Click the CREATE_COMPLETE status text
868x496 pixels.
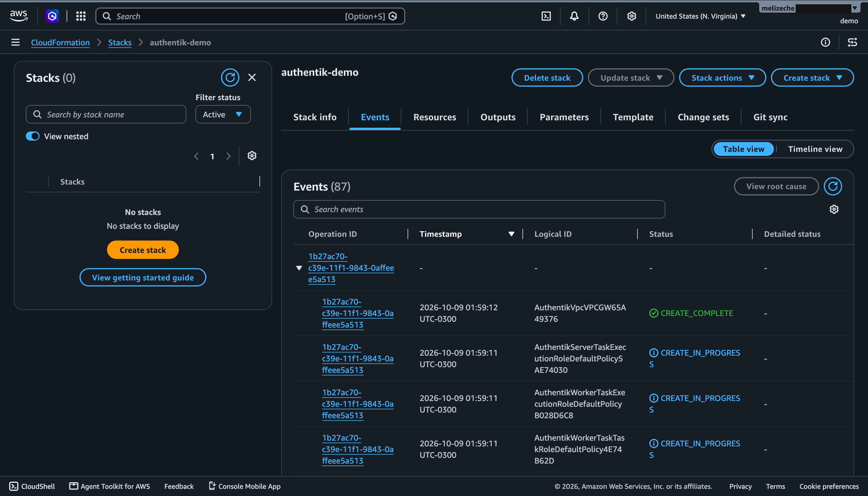coord(697,313)
